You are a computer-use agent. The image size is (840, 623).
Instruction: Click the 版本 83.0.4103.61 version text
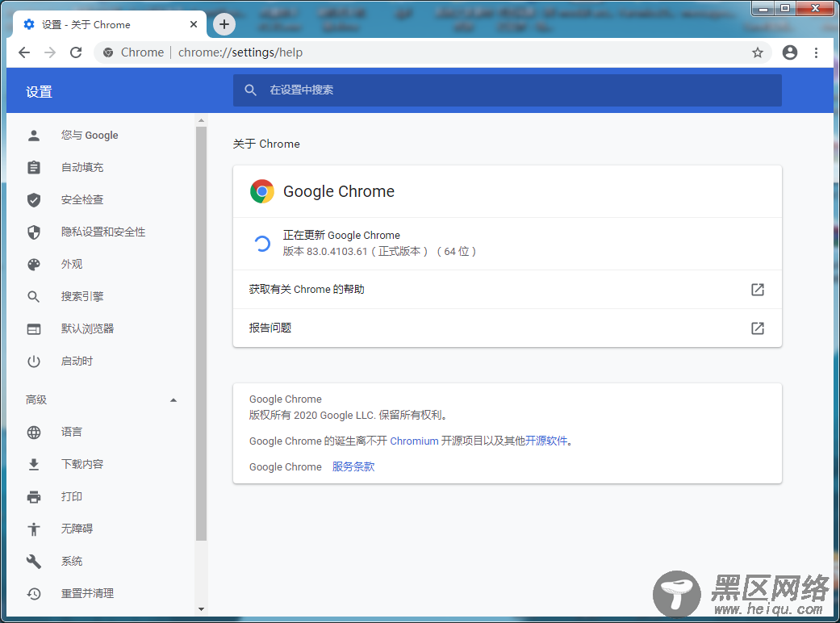pos(379,251)
